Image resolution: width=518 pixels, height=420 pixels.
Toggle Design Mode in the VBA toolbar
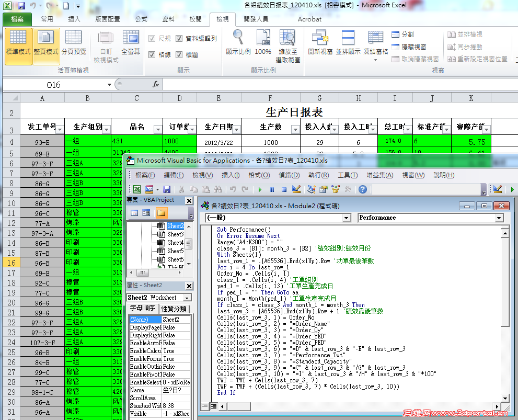tap(297, 190)
